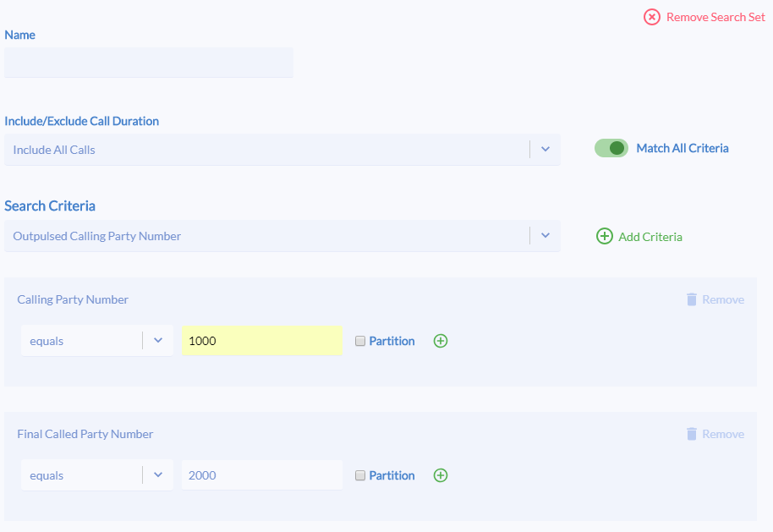Focus the empty Name input field

[149, 62]
